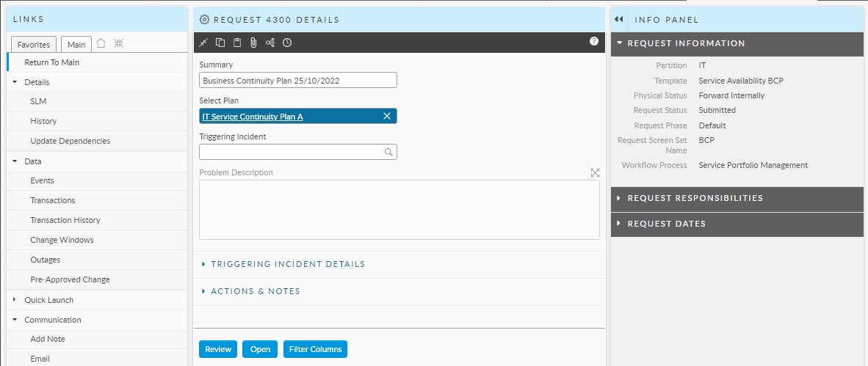The image size is (868, 366).
Task: Remove the selected IT Service Continuity Plan A
Action: 387,116
